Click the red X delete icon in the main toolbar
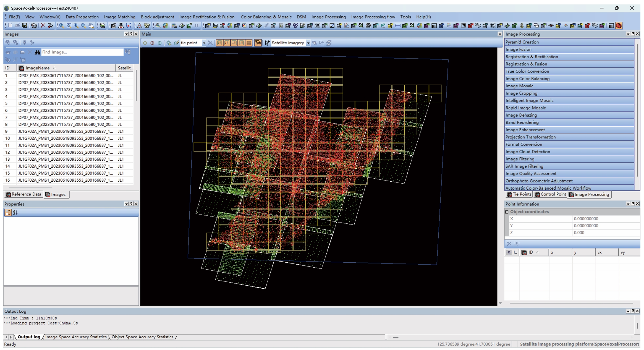Viewport: 644px width, 350px height. click(x=43, y=26)
